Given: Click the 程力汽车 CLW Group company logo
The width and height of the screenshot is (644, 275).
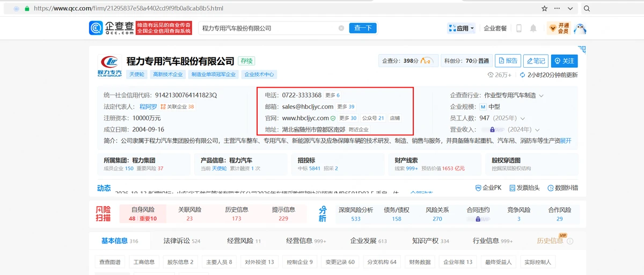Looking at the screenshot, I should (x=109, y=66).
